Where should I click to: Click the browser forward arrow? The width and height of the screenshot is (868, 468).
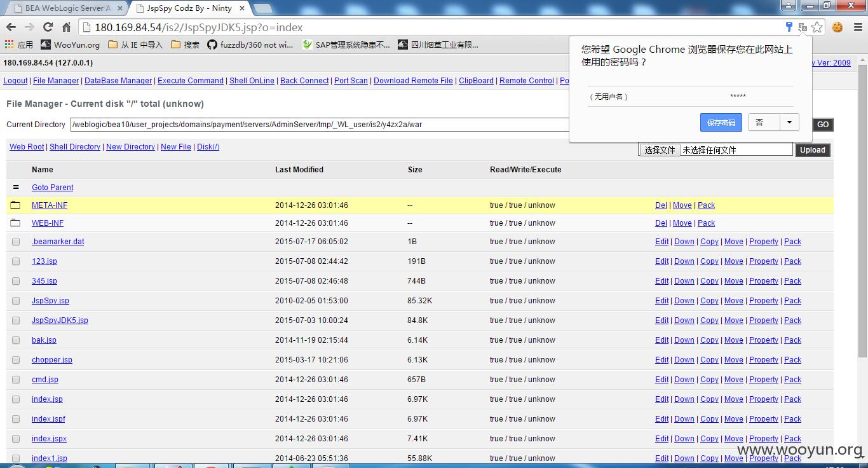click(29, 27)
